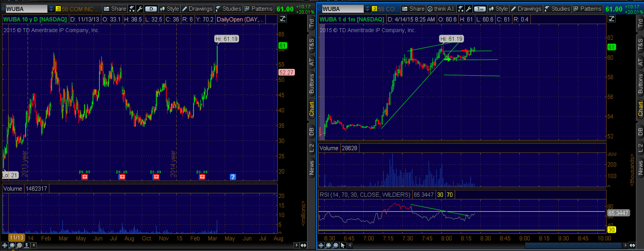Open Style menu in left chart
This screenshot has height=251, width=644.
tap(169, 9)
